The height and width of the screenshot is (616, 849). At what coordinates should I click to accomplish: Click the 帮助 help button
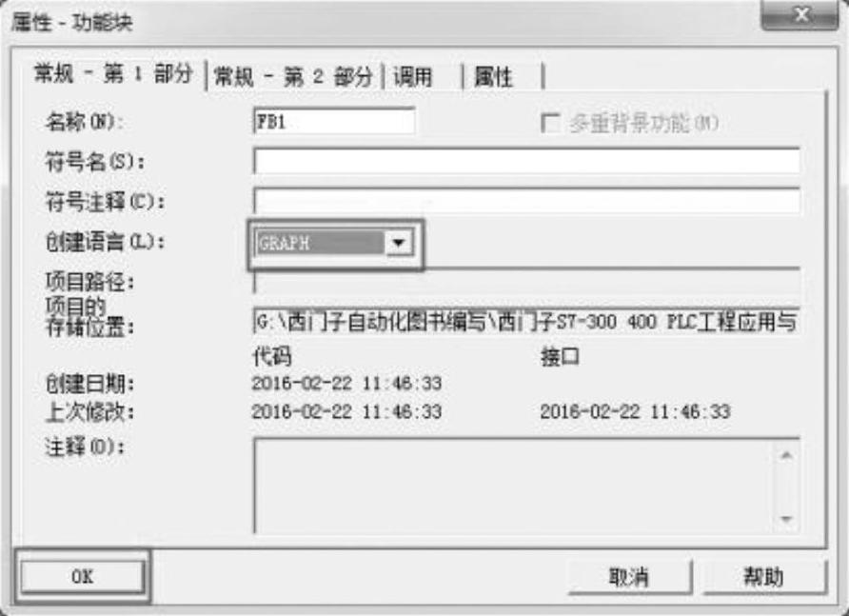click(x=763, y=577)
